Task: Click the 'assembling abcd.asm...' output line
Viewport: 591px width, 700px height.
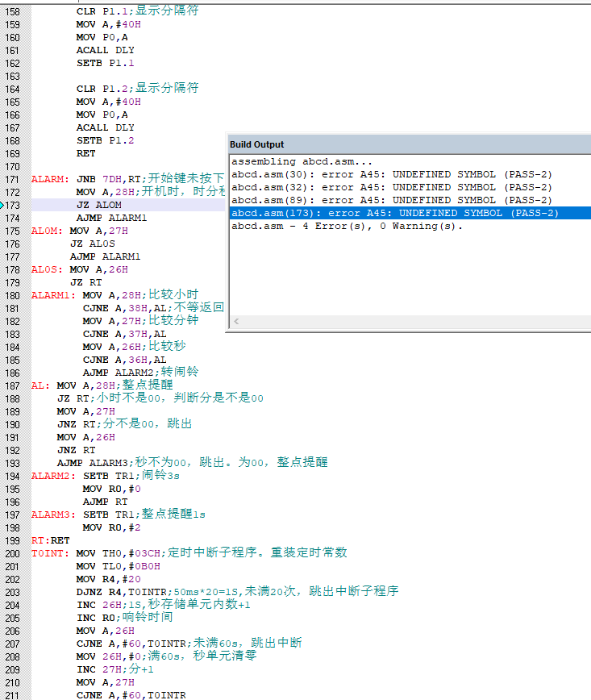Action: pos(302,161)
